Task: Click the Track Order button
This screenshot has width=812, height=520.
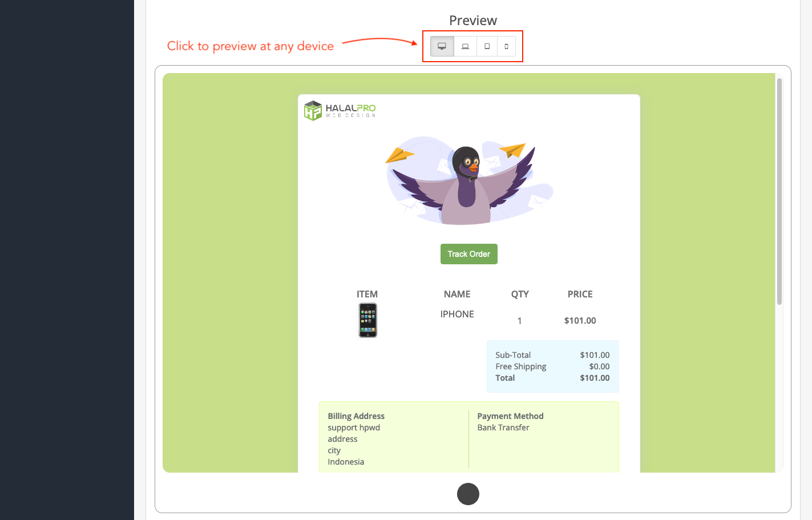Action: coord(468,254)
